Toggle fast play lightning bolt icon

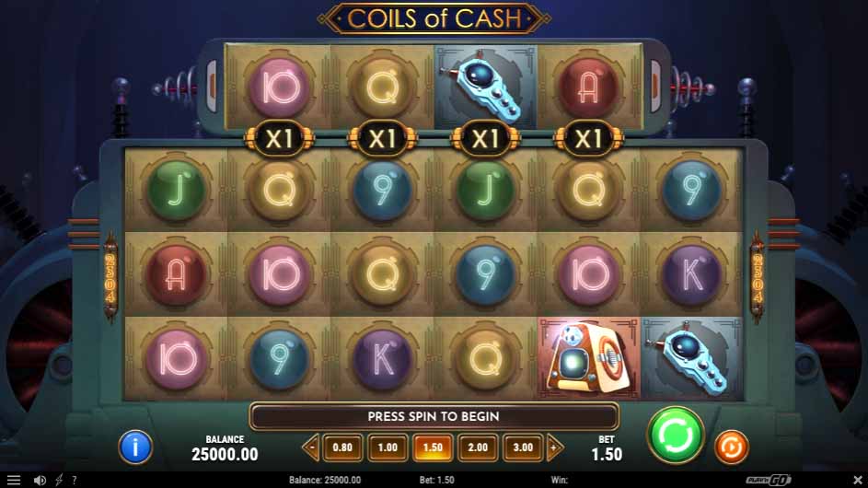click(x=59, y=481)
